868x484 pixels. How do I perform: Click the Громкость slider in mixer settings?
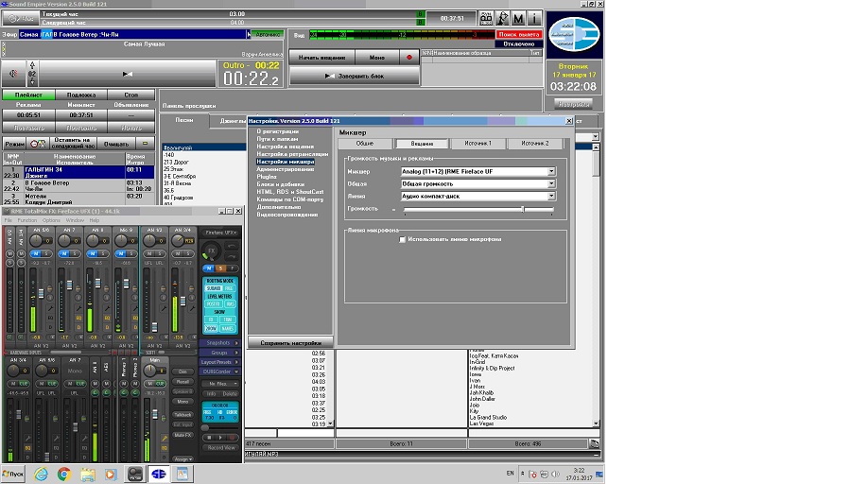click(478, 209)
